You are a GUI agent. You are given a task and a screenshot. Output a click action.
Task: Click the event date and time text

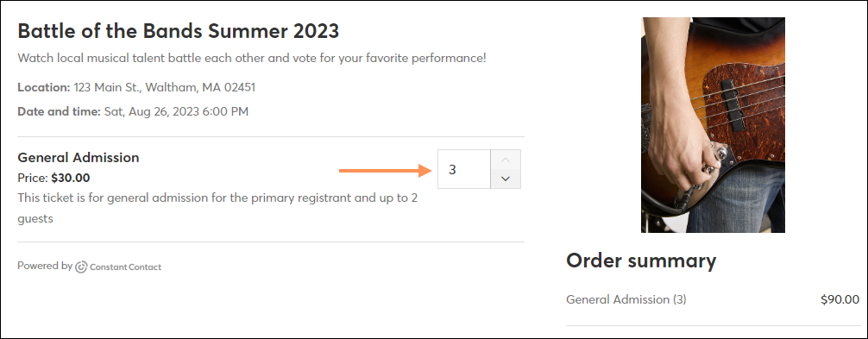(176, 112)
